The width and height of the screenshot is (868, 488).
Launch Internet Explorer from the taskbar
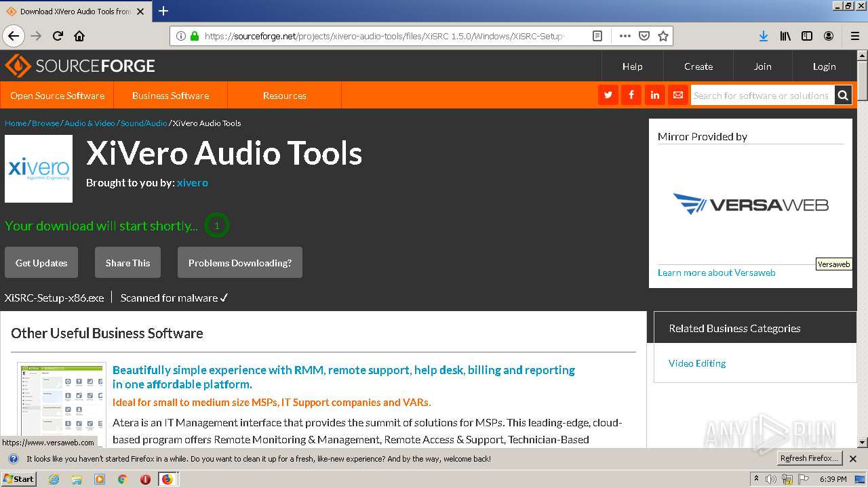(54, 479)
